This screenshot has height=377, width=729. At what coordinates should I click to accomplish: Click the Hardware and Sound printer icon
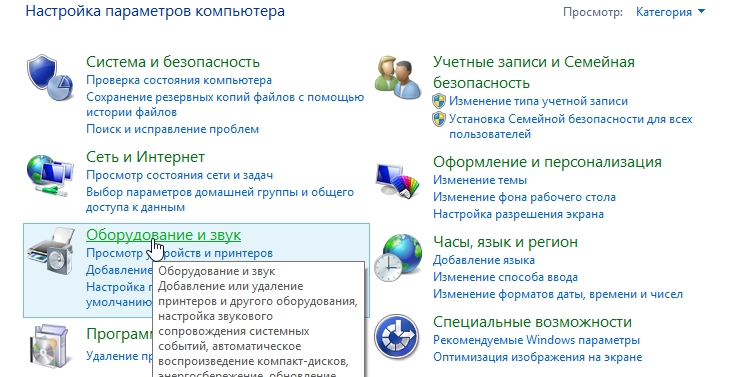tap(50, 251)
